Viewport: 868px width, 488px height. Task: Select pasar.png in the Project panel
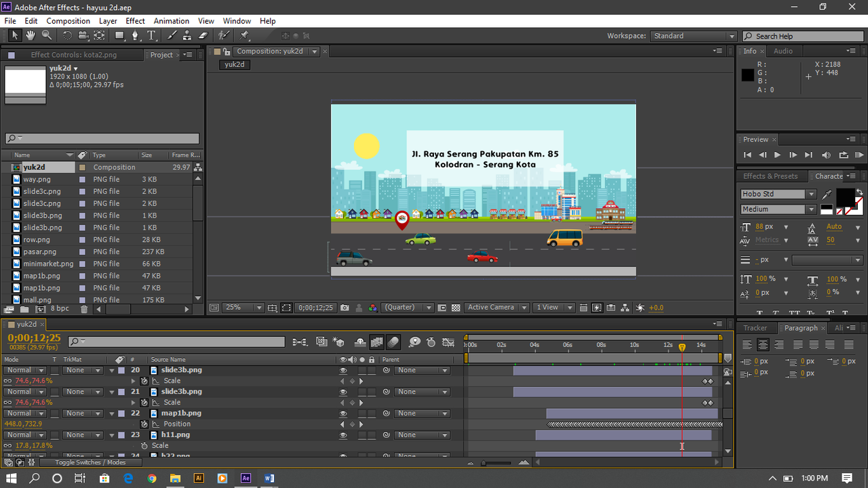point(39,251)
